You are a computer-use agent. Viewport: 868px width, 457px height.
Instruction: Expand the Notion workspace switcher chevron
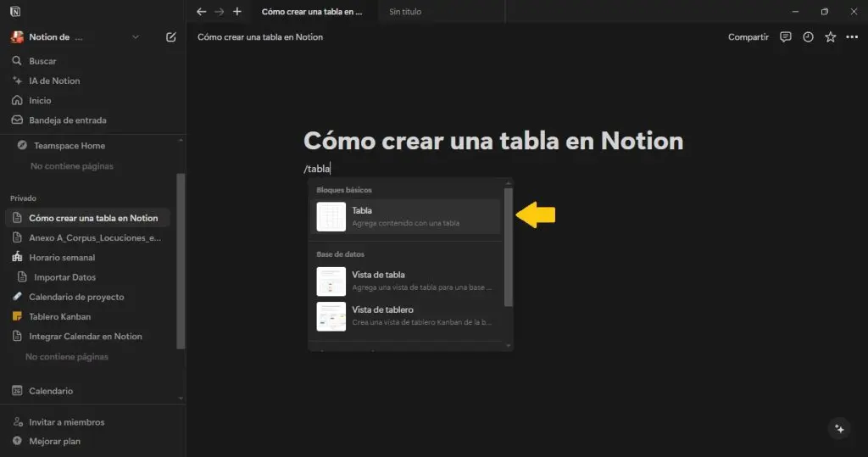[x=136, y=37]
